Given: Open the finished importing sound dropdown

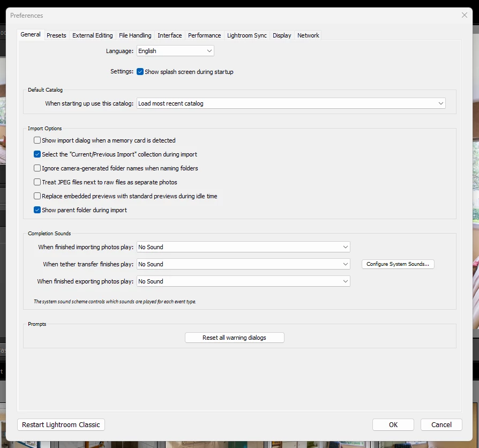Looking at the screenshot, I should pyautogui.click(x=243, y=247).
